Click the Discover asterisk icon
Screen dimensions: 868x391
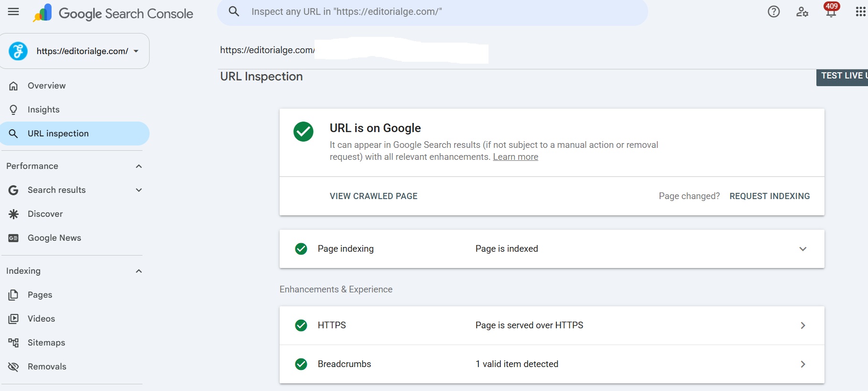click(x=13, y=214)
